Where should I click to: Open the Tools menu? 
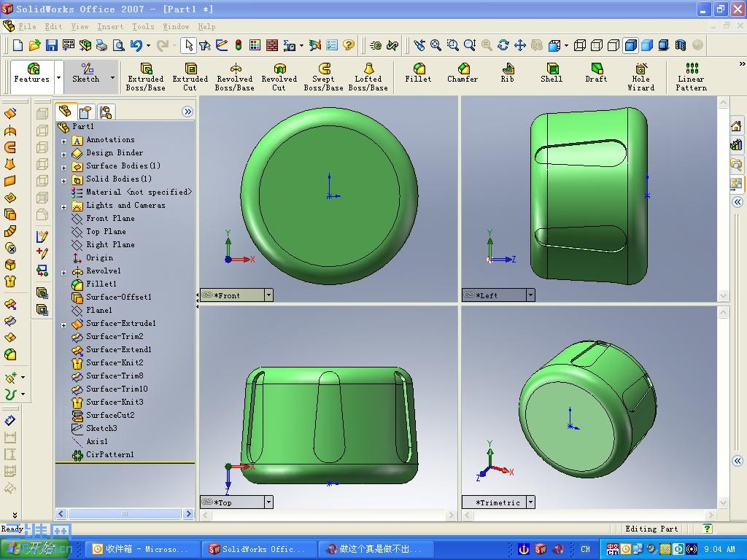[x=143, y=27]
